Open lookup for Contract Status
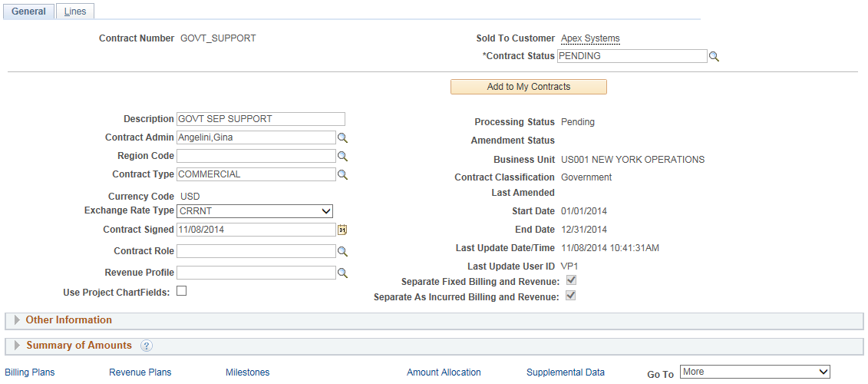Screen dimensions: 868x384 (x=714, y=57)
